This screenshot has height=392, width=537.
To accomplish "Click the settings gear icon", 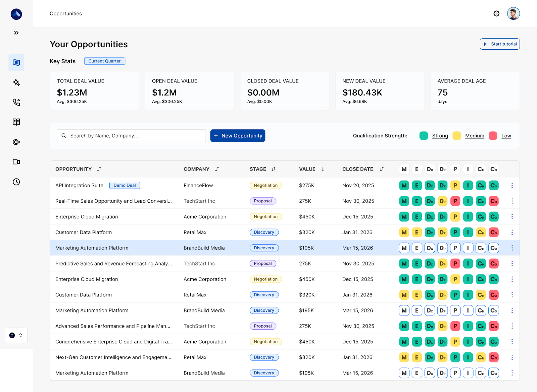I will pyautogui.click(x=496, y=13).
